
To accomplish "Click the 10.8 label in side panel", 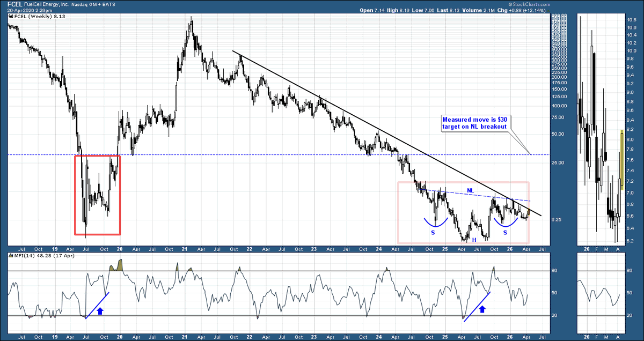I will (x=631, y=19).
